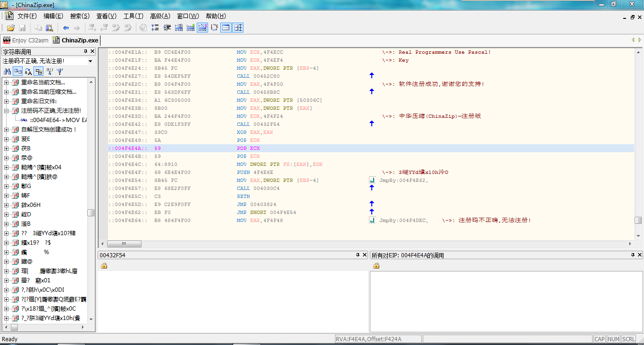The height and width of the screenshot is (345, 644).
Task: Click the Copy toolbar icon
Action: [38, 28]
